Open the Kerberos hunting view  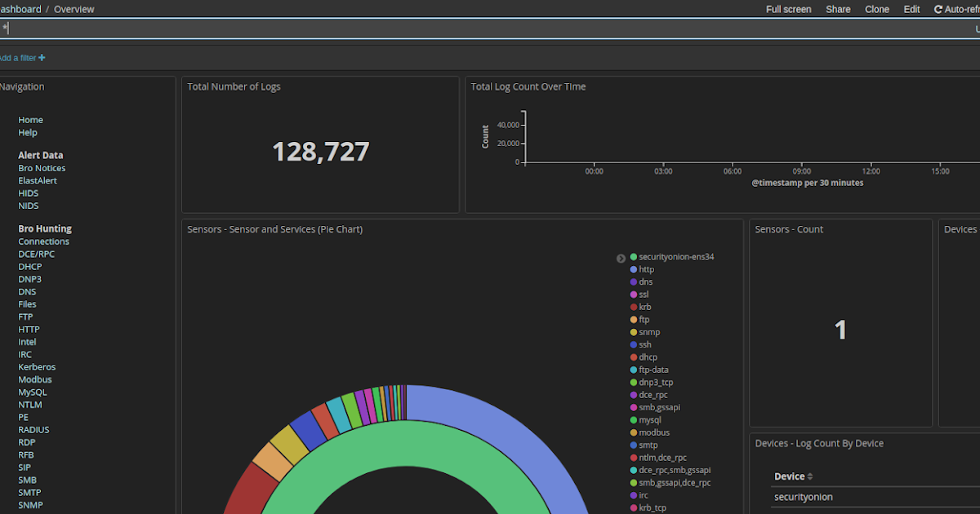click(37, 366)
